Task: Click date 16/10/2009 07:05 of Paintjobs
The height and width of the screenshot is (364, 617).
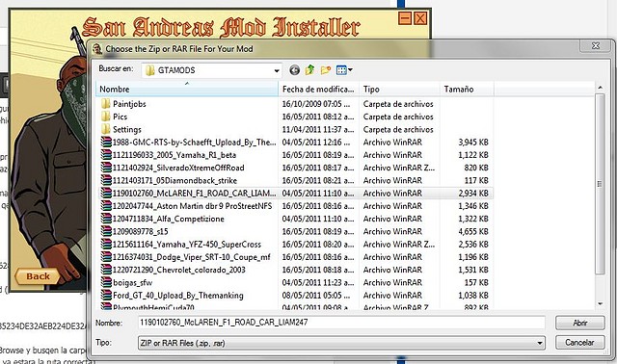Action: [x=316, y=104]
